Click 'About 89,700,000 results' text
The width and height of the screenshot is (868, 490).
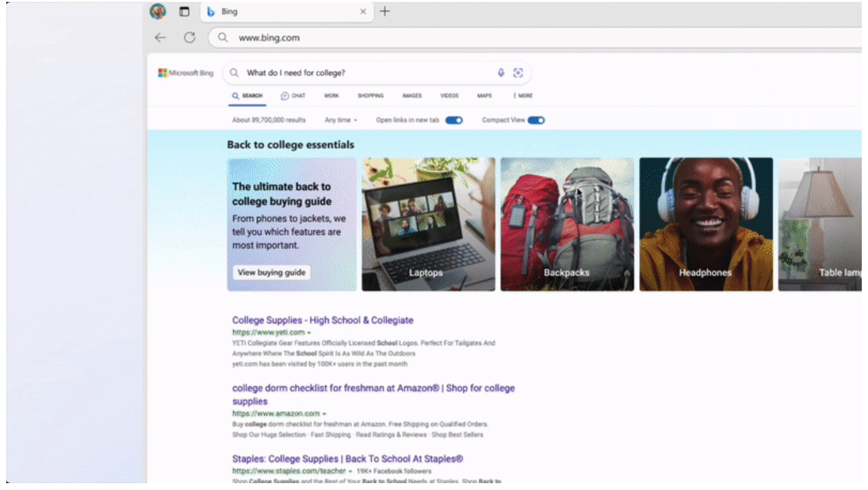pos(269,120)
